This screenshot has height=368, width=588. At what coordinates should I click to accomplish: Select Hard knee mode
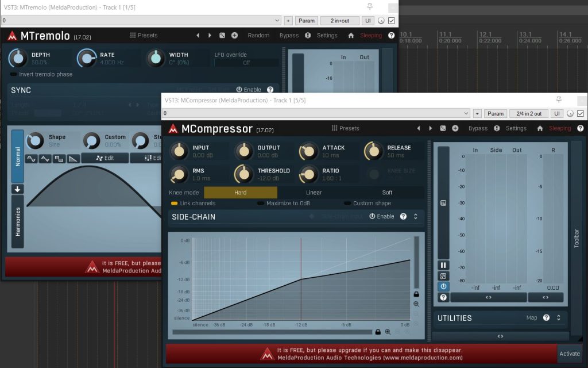241,193
